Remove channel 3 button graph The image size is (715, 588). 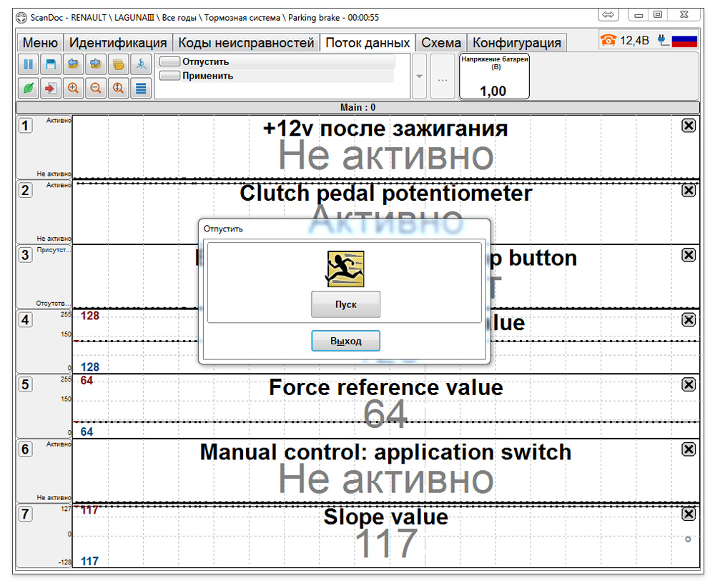[689, 255]
